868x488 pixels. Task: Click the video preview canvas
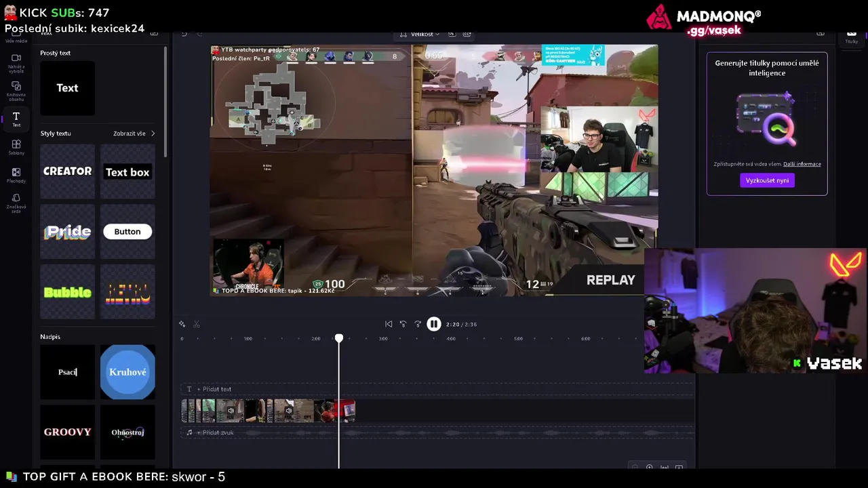(433, 170)
